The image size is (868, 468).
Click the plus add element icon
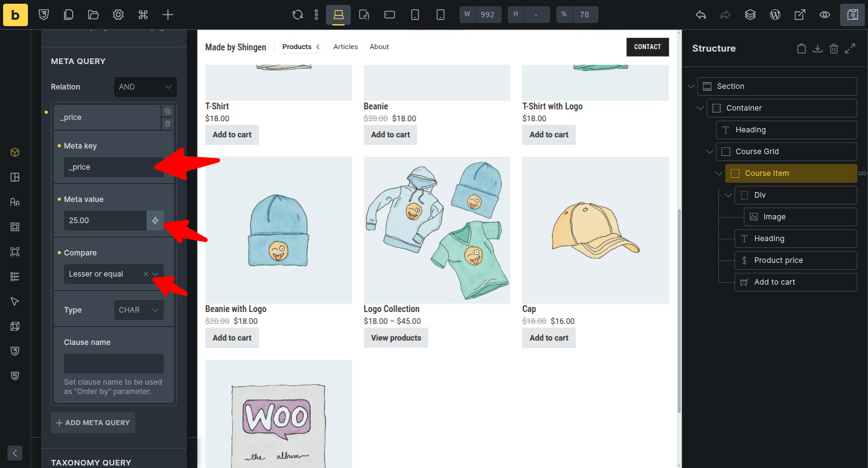168,14
